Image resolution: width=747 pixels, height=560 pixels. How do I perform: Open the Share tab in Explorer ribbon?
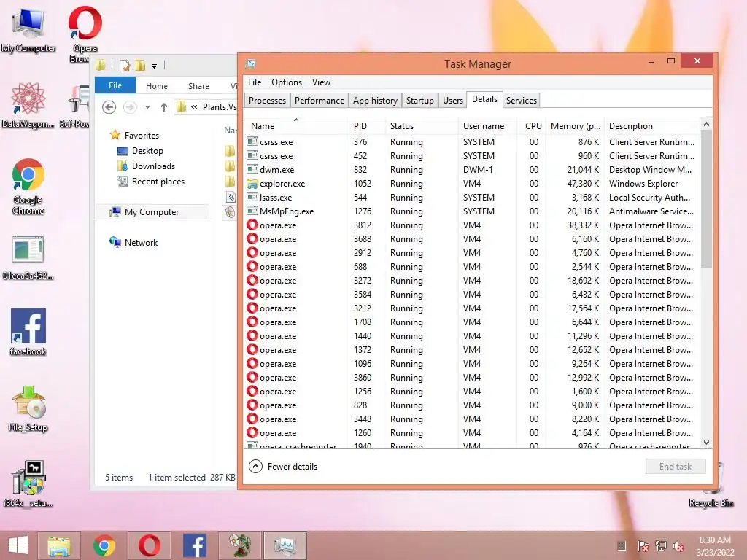click(198, 86)
